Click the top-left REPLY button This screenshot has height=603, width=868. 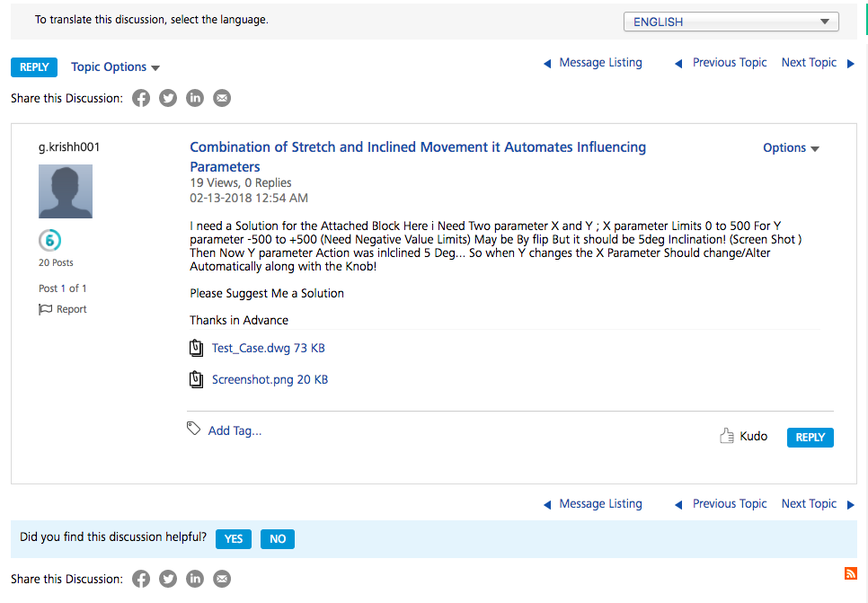tap(34, 67)
